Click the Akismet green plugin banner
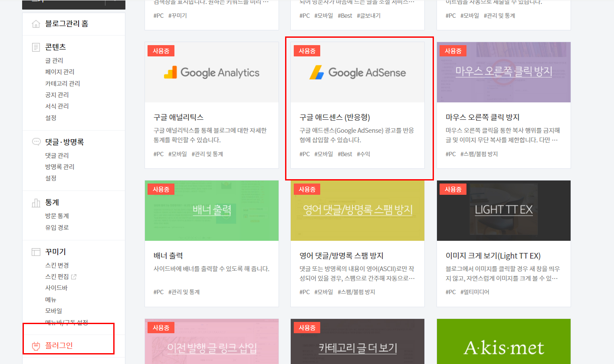The height and width of the screenshot is (364, 614). (x=504, y=341)
